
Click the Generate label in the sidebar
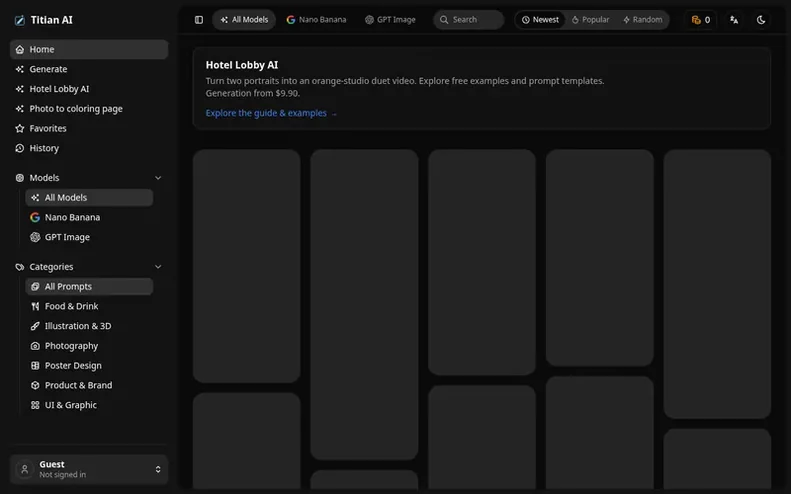point(48,69)
